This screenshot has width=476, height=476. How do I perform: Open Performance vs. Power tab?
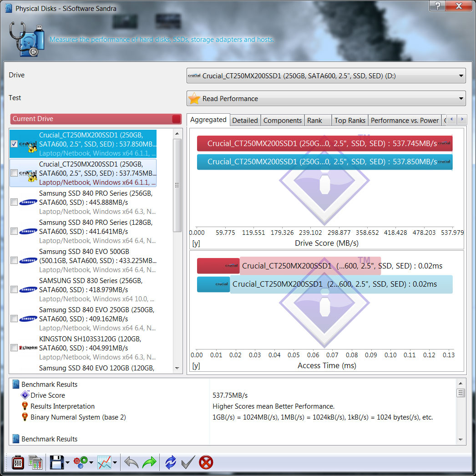[405, 121]
